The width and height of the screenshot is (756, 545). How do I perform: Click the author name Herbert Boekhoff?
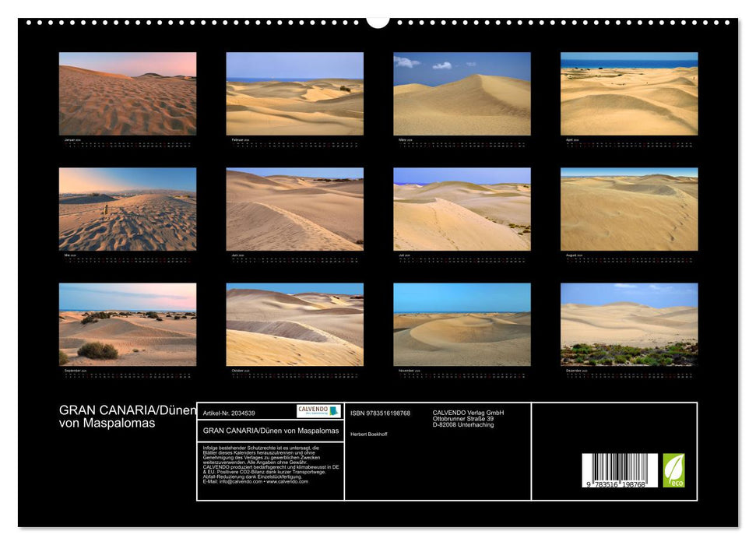coord(371,436)
